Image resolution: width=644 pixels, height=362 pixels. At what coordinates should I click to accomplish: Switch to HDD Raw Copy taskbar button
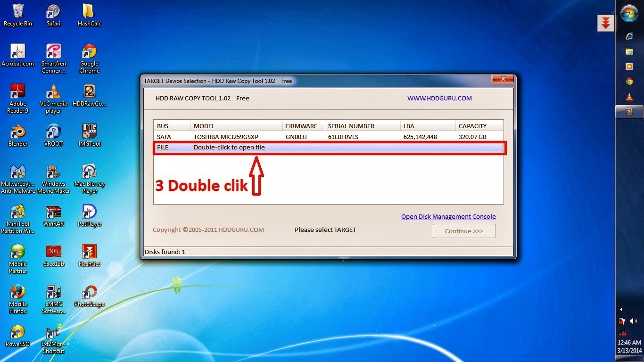tap(629, 112)
